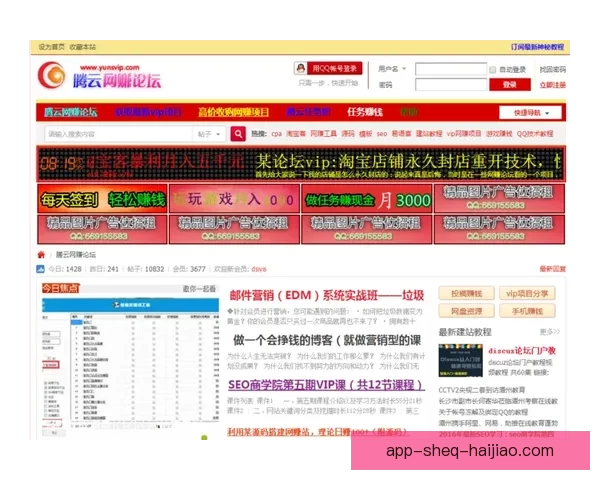
Task: Click hot search term 网赚工具
Action: coord(323,134)
